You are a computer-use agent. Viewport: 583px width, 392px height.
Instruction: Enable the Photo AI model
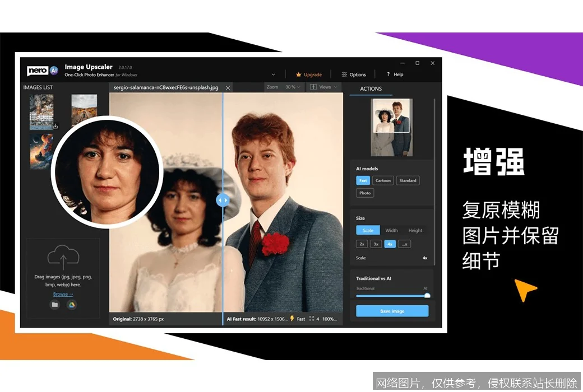[x=364, y=193]
